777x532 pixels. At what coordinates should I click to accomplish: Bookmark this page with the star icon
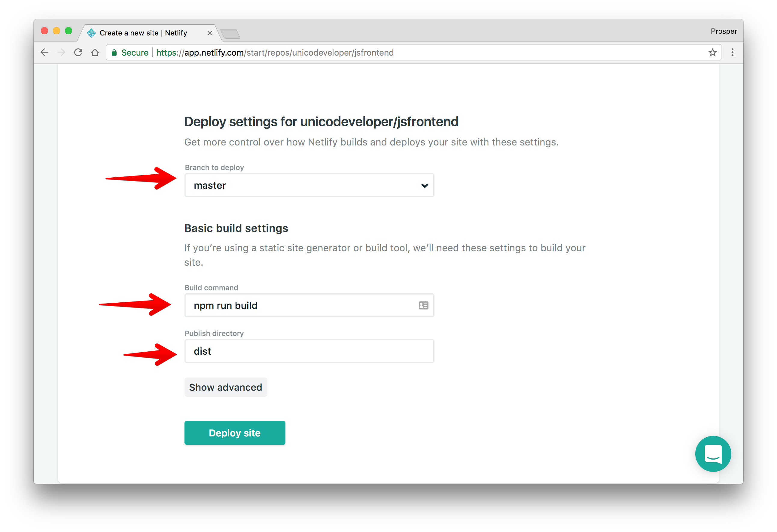pos(712,53)
